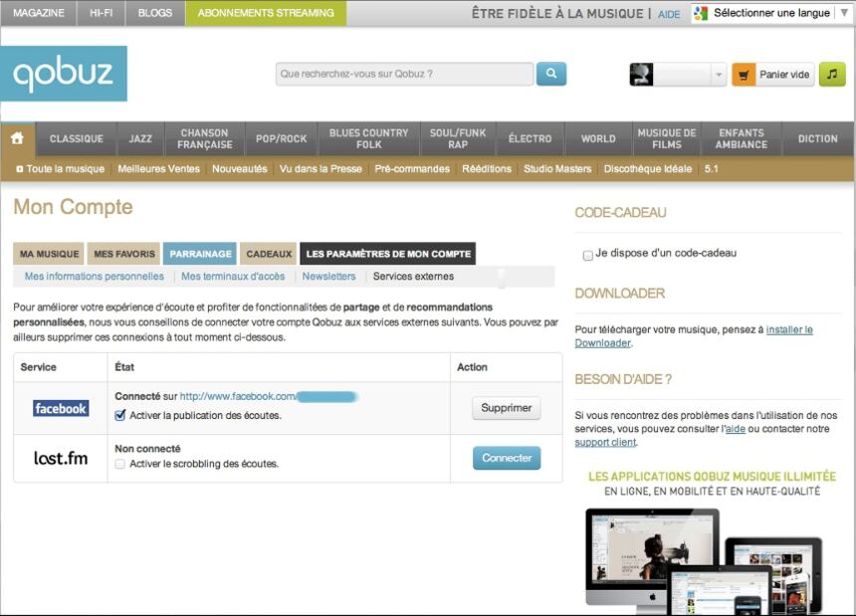
Task: Open Mes informations personnelles sub-tab
Action: point(94,276)
